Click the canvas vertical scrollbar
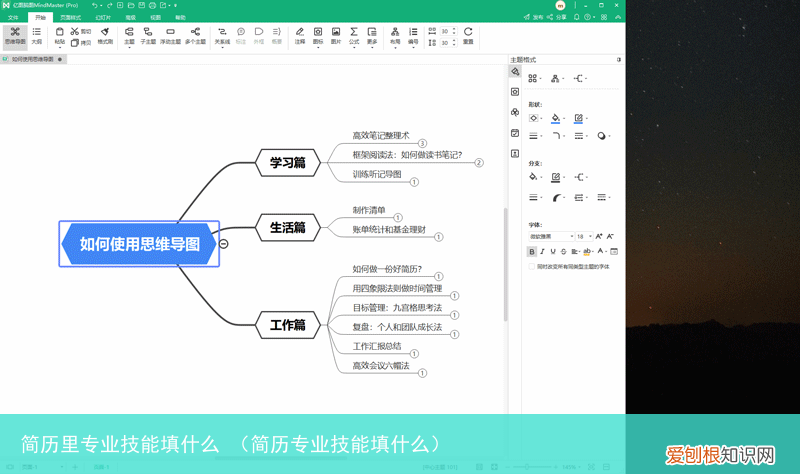Viewport: 800px width, 474px height. point(506,264)
